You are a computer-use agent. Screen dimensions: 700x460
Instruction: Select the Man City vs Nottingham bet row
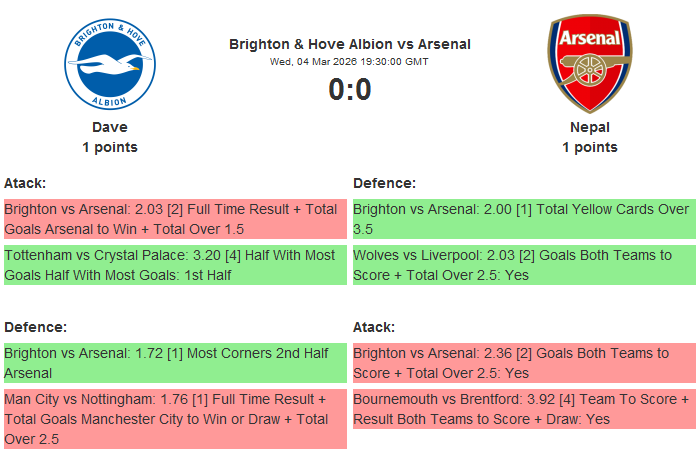pos(175,418)
